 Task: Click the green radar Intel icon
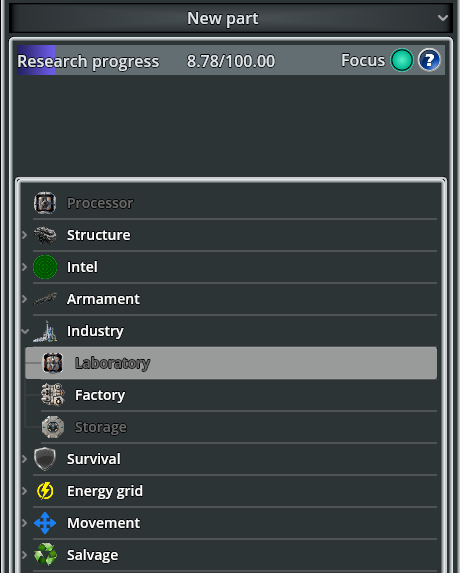pyautogui.click(x=45, y=267)
